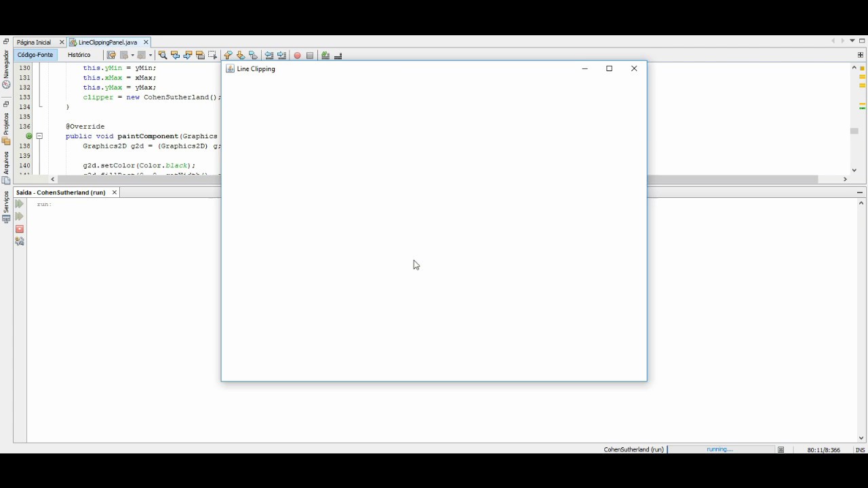Image resolution: width=868 pixels, height=488 pixels.
Task: Open the Navegador side panel
Action: (x=6, y=69)
